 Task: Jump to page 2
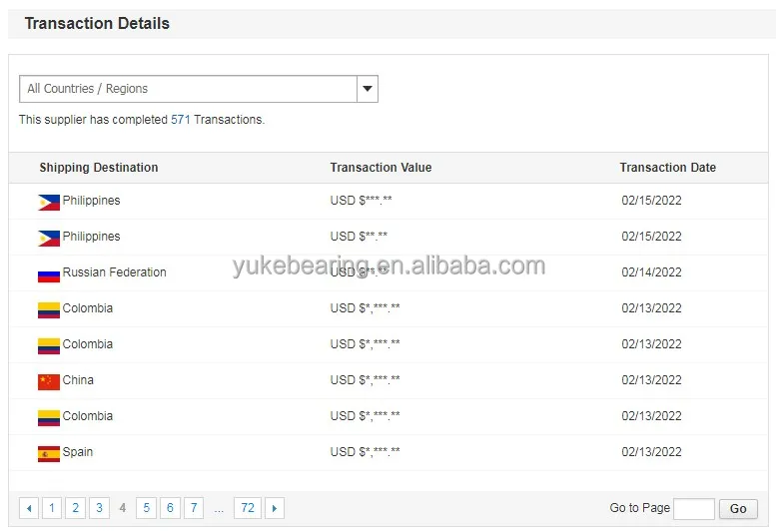[x=75, y=509]
